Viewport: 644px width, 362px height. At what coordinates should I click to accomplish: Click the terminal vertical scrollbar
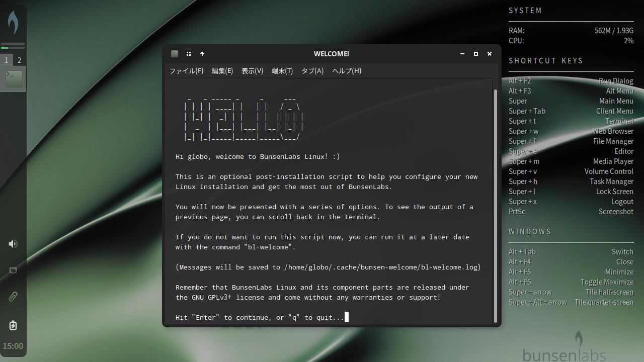click(x=496, y=201)
